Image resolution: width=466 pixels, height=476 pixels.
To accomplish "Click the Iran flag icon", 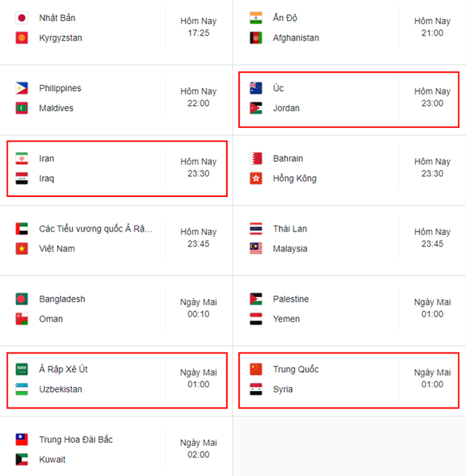I will click(22, 159).
